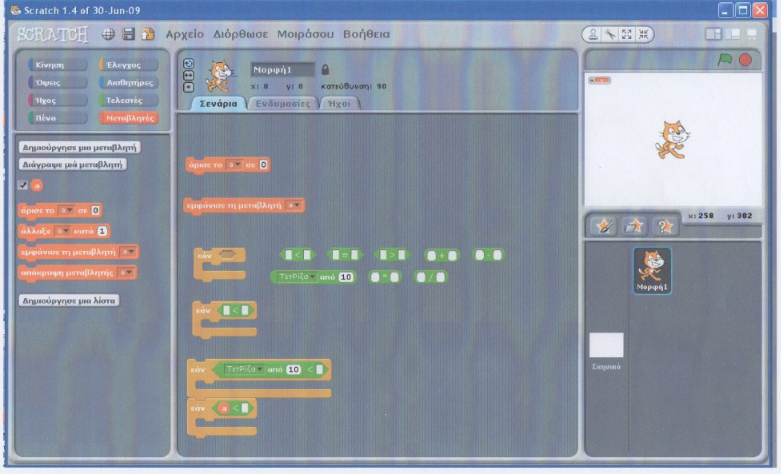
Task: Click the save project floppy icon
Action: point(129,34)
